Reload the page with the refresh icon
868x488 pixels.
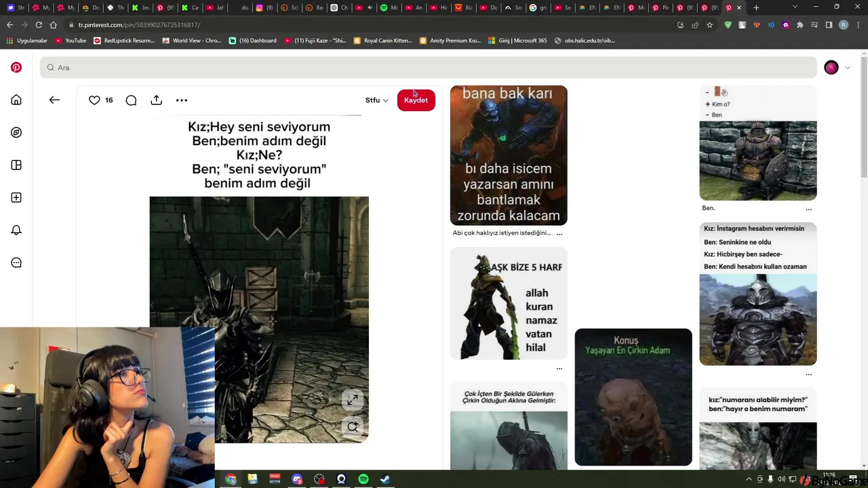click(39, 25)
